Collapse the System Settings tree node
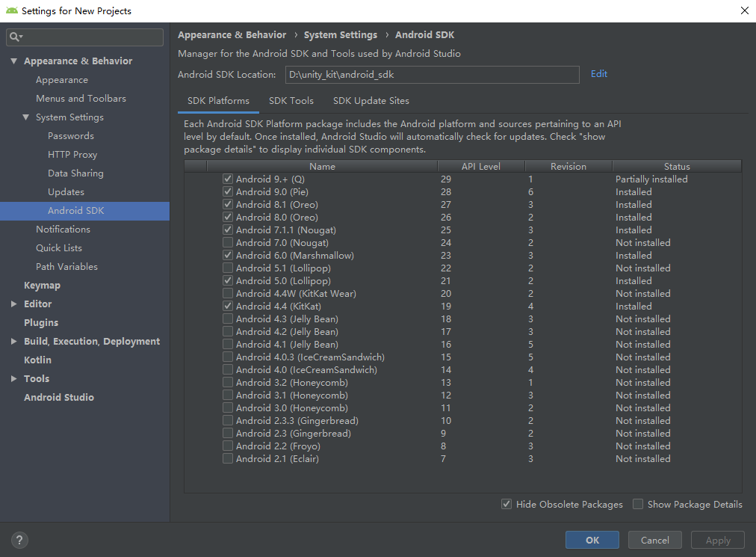This screenshot has width=756, height=557. (26, 117)
